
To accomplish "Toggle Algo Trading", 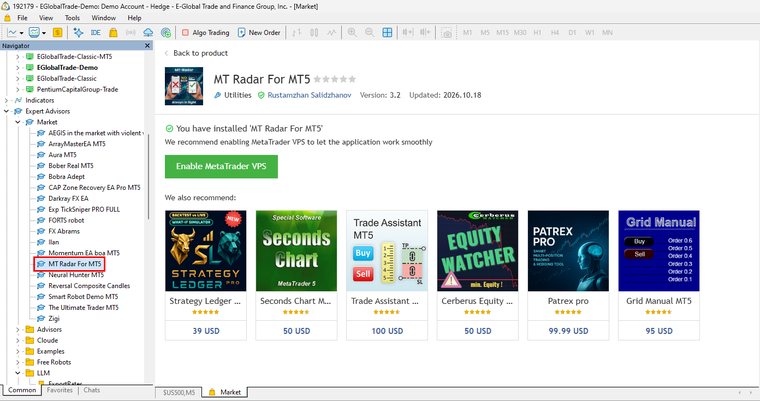I will pos(205,32).
